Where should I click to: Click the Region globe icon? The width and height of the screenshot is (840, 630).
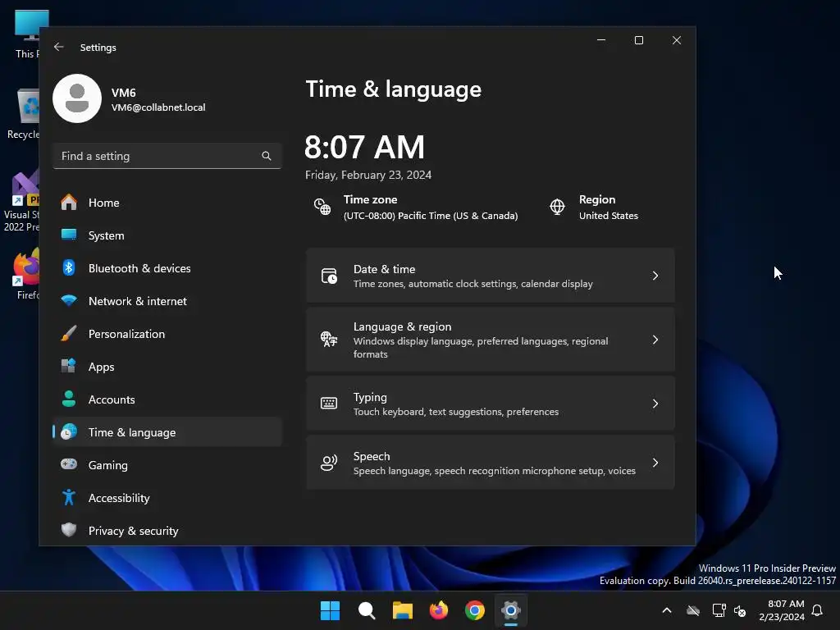(x=557, y=207)
